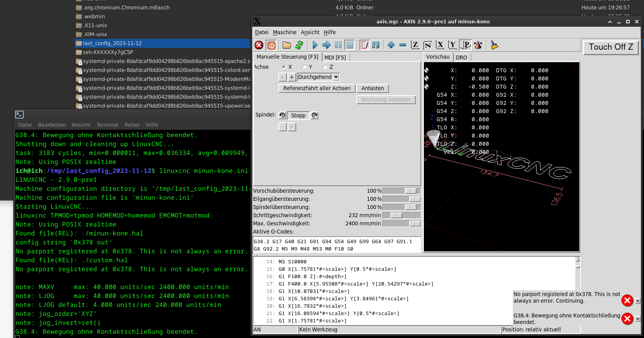644x338 pixels.
Task: Reload the current file with green arrows
Action: coord(299,45)
